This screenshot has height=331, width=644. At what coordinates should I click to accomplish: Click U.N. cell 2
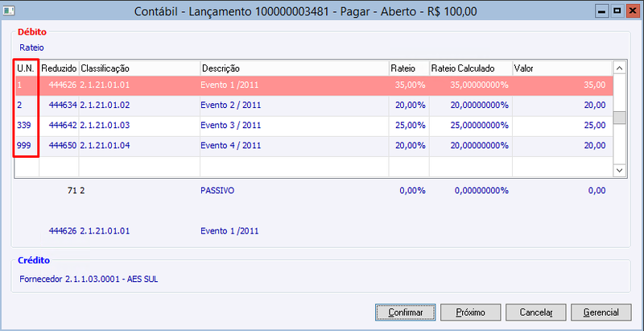point(27,106)
